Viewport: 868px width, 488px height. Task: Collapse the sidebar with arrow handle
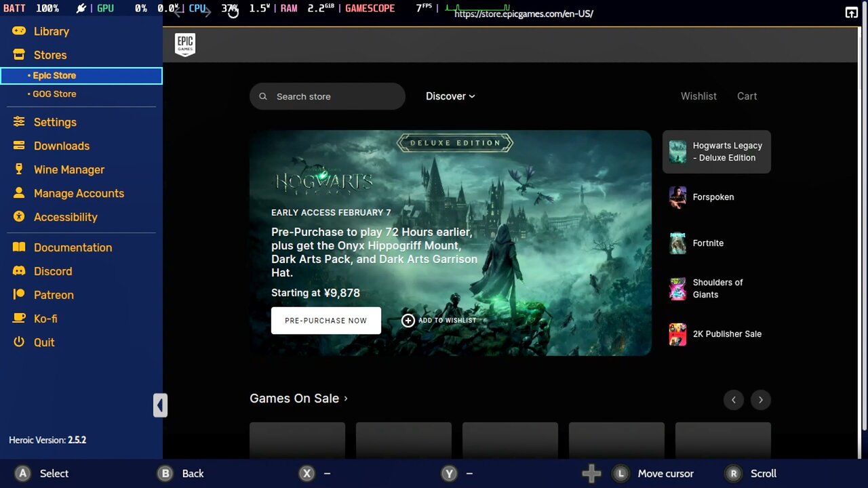click(x=160, y=405)
